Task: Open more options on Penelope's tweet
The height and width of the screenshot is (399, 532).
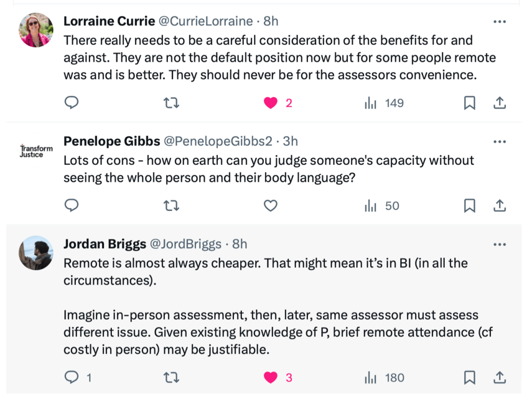Action: 499,142
